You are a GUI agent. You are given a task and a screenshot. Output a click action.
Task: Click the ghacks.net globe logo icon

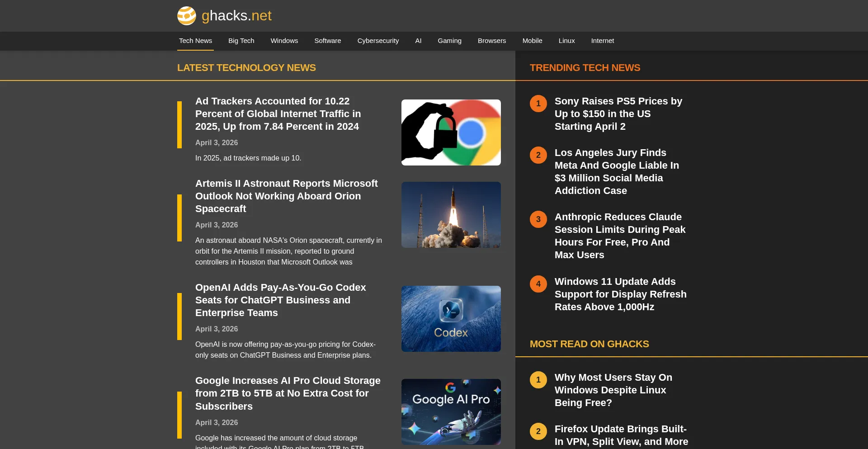point(187,16)
